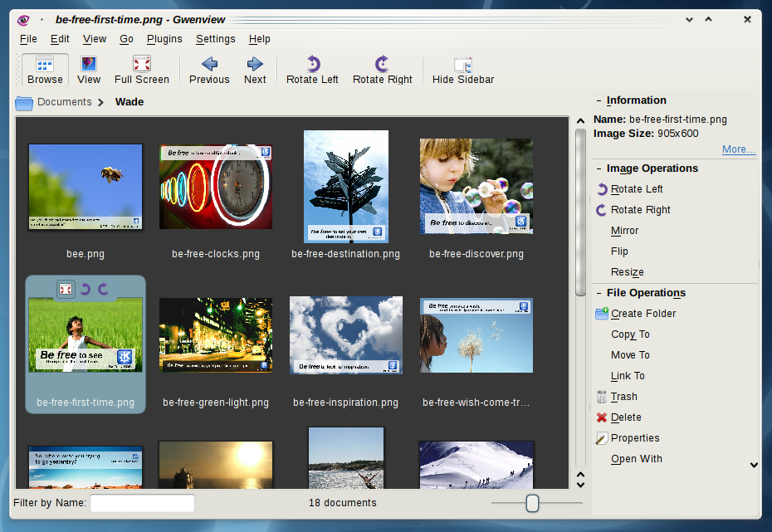
Task: Enter Full Screen from the toolbar
Action: click(x=142, y=70)
